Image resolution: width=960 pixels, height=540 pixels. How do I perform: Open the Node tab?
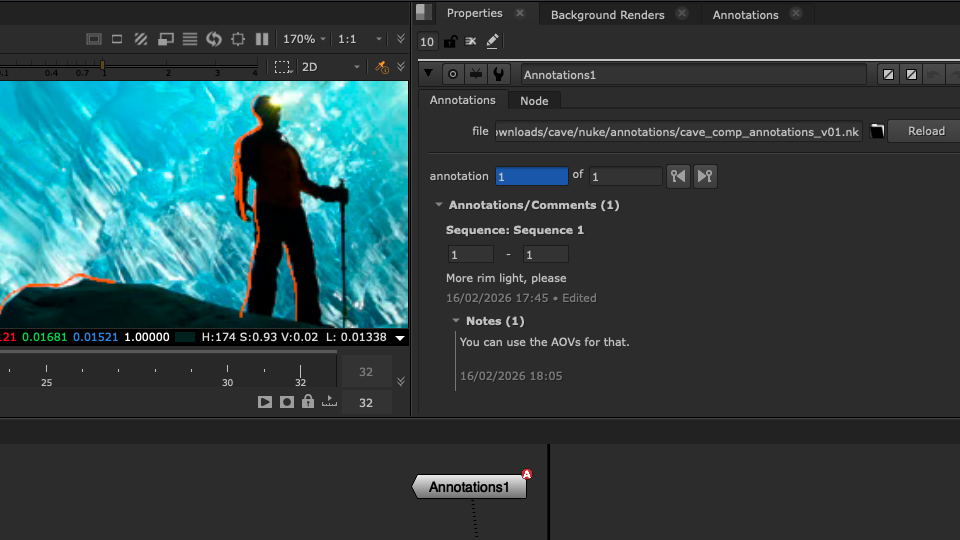534,101
